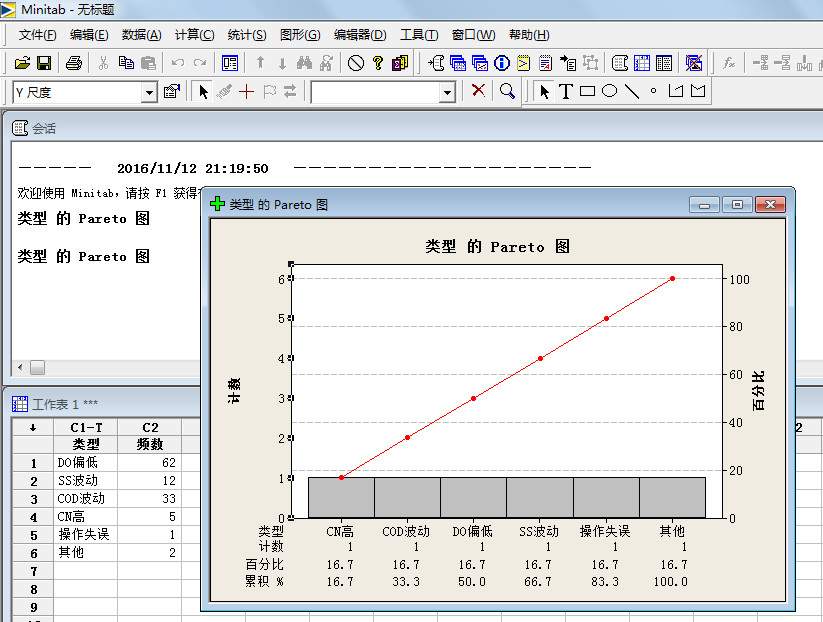Save the project with the floppy disk icon
Image resolution: width=823 pixels, height=622 pixels.
44,64
